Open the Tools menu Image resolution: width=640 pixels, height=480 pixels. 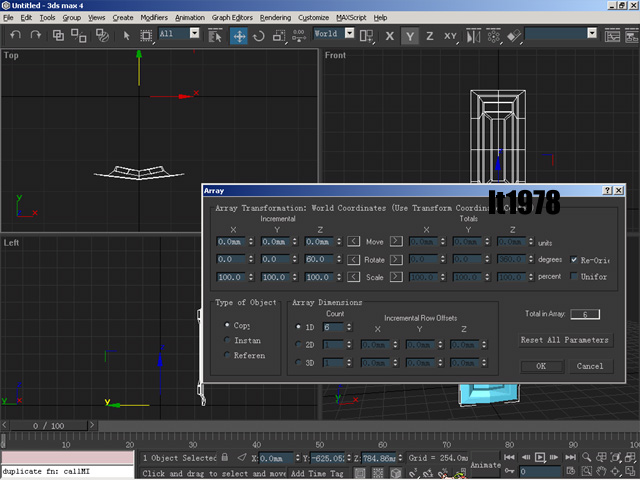47,18
